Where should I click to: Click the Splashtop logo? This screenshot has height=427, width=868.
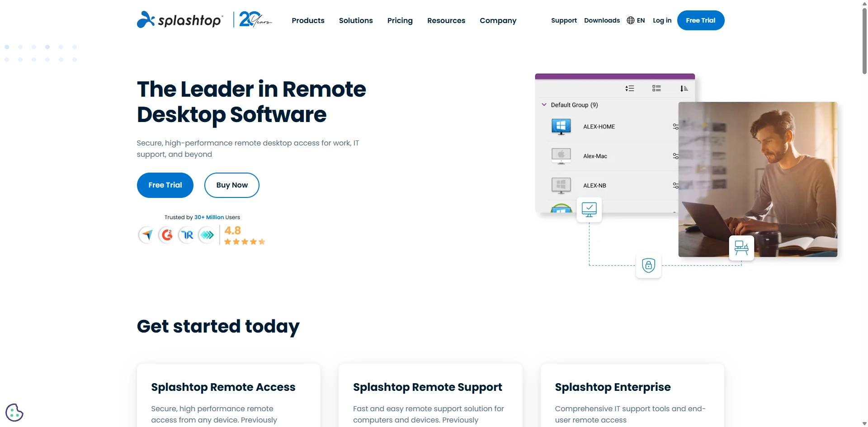(x=179, y=20)
